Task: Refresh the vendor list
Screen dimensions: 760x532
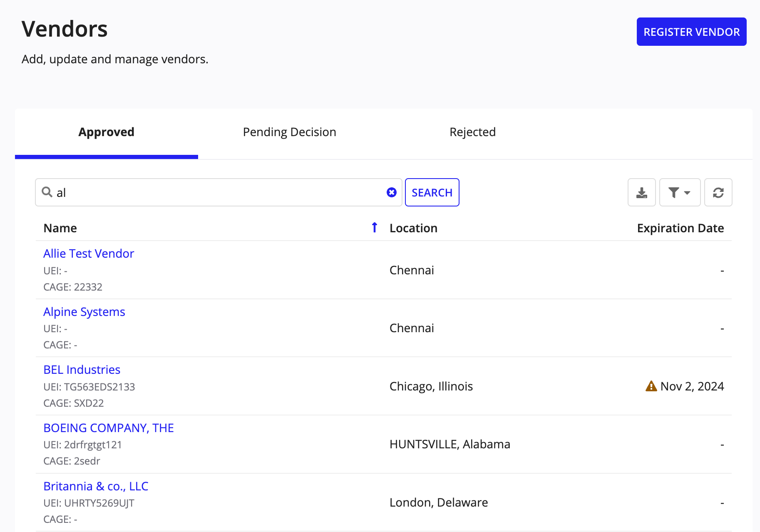Action: [718, 192]
